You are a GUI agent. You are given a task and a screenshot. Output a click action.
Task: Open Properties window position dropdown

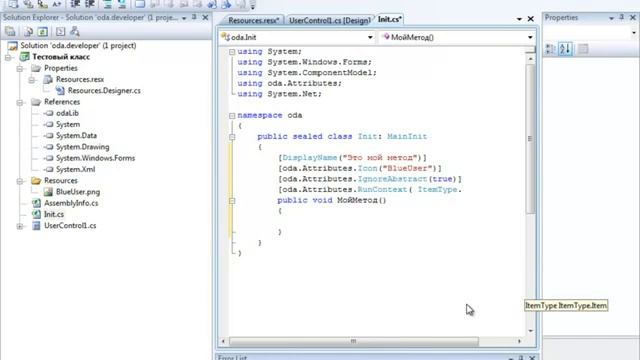click(x=611, y=18)
